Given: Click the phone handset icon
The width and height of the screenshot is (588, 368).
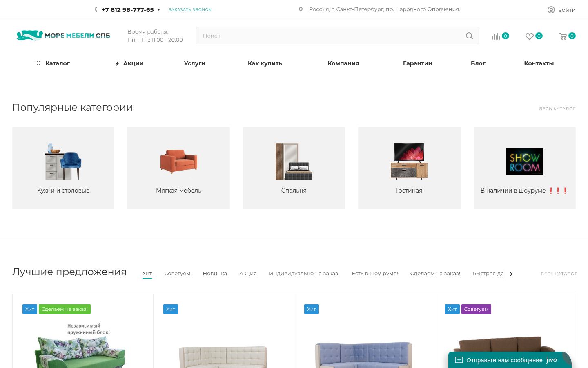Looking at the screenshot, I should (x=96, y=9).
